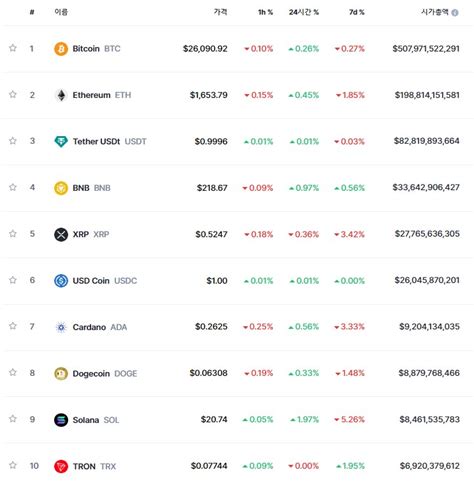Click the USD Coin blue logo icon
474x484 pixels.
pos(61,281)
